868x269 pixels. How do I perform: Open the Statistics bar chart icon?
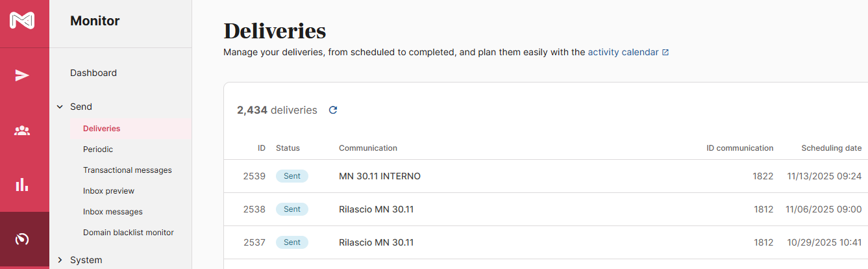coord(22,185)
